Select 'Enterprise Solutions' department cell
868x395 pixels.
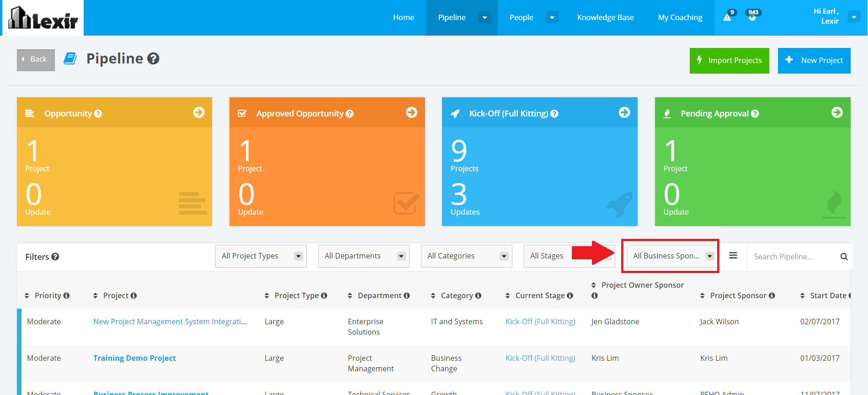[x=366, y=327]
